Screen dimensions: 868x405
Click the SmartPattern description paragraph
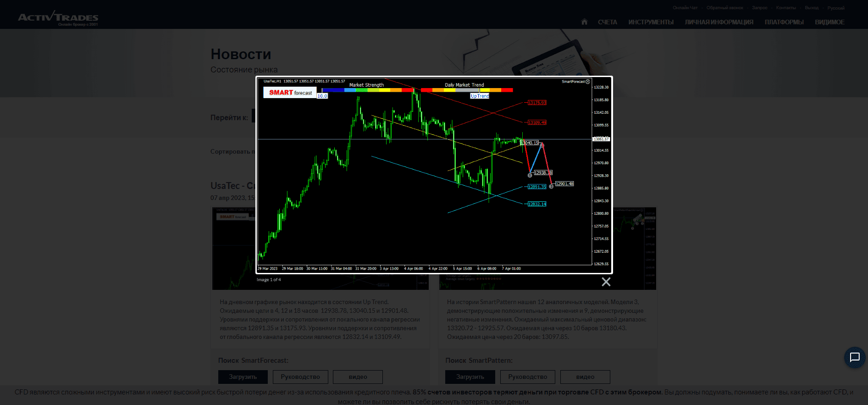pos(547,319)
